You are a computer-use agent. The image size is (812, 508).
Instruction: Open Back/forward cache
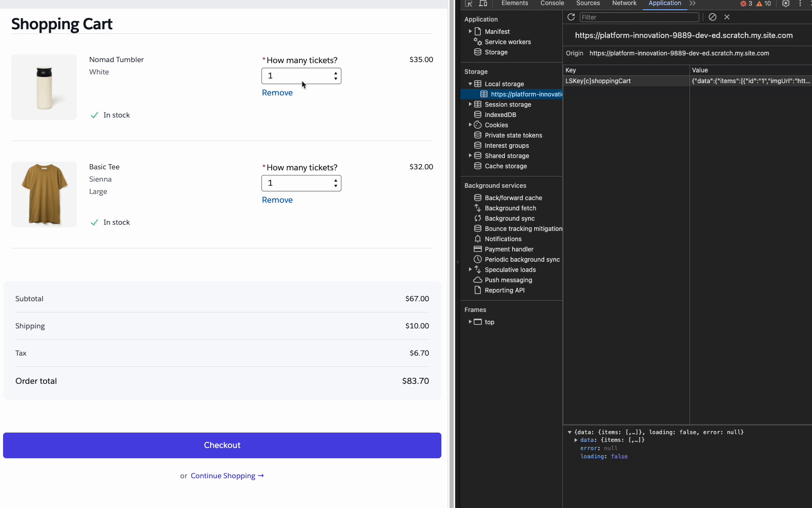[513, 198]
